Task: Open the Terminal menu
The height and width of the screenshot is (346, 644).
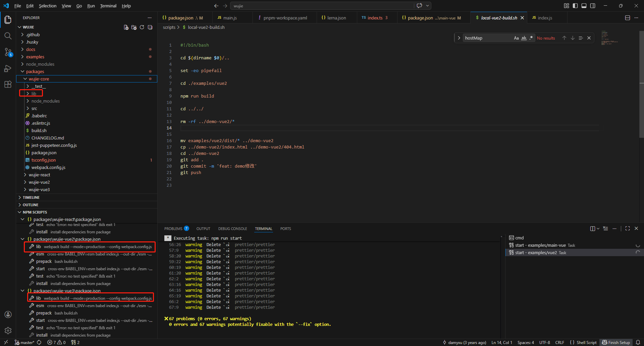Action: pos(108,6)
